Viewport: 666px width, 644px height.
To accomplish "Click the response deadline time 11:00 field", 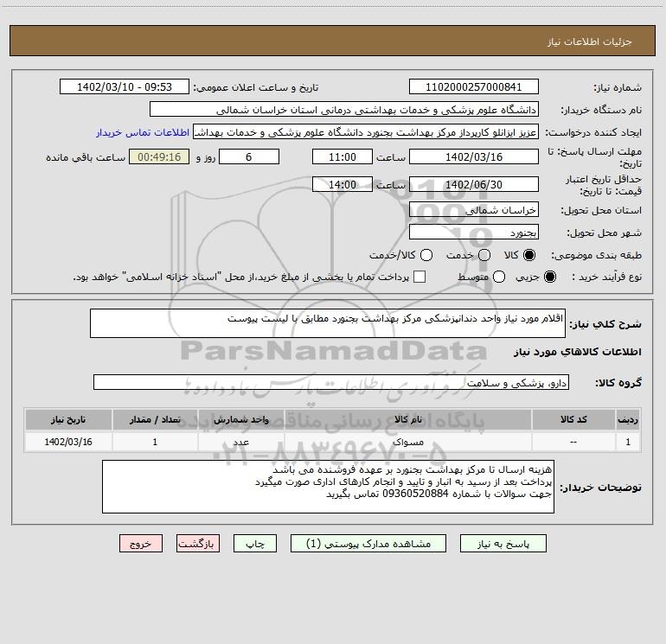I will (343, 156).
